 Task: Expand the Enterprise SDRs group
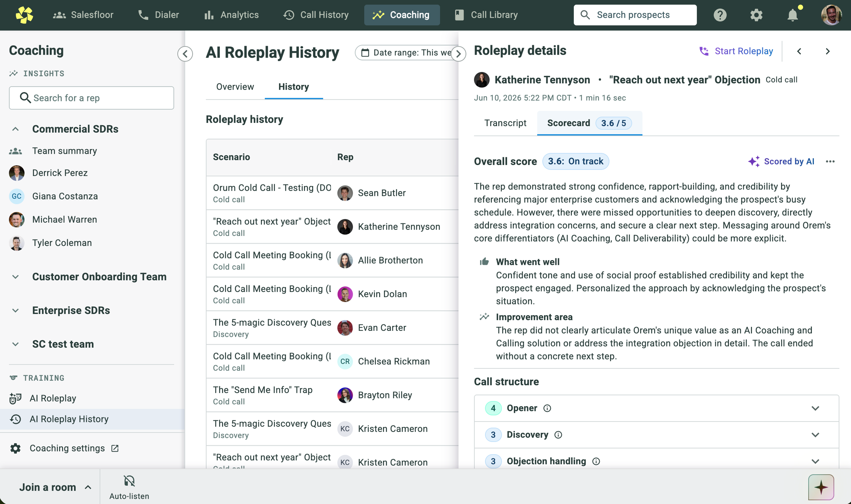(x=15, y=311)
